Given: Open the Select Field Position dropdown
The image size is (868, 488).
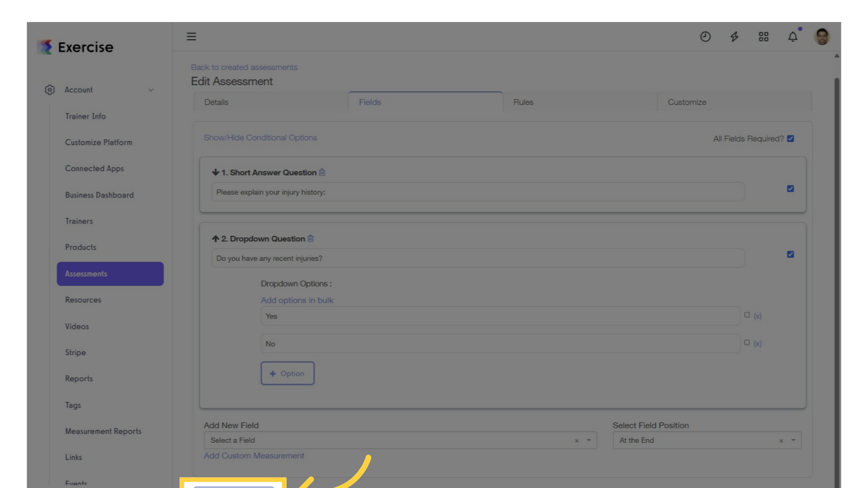Looking at the screenshot, I should click(x=707, y=440).
